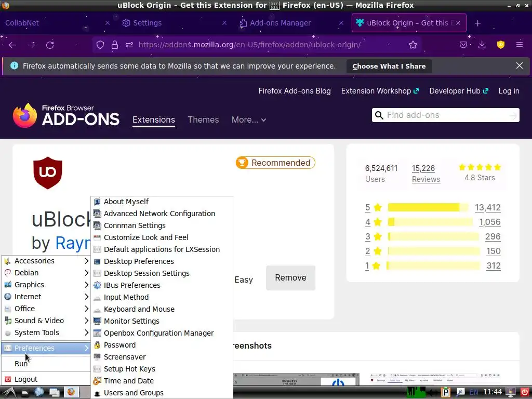Launch the web browser globe taskbar icon

coord(38,392)
